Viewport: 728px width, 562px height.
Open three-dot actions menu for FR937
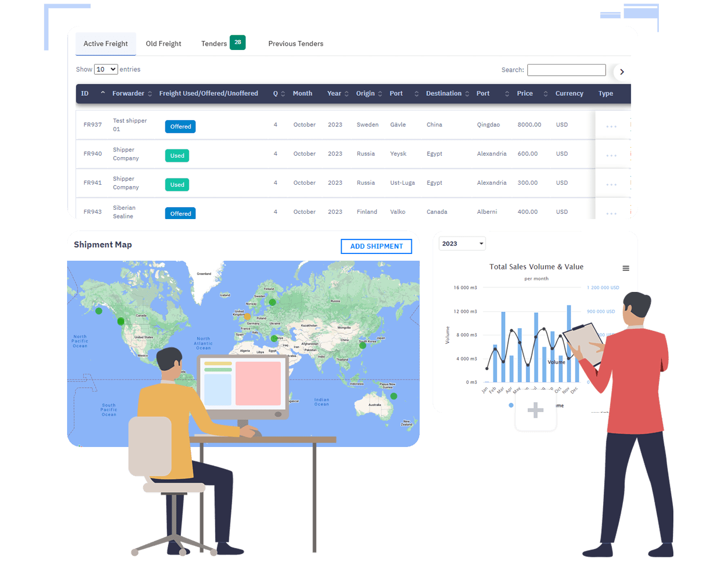click(x=612, y=126)
